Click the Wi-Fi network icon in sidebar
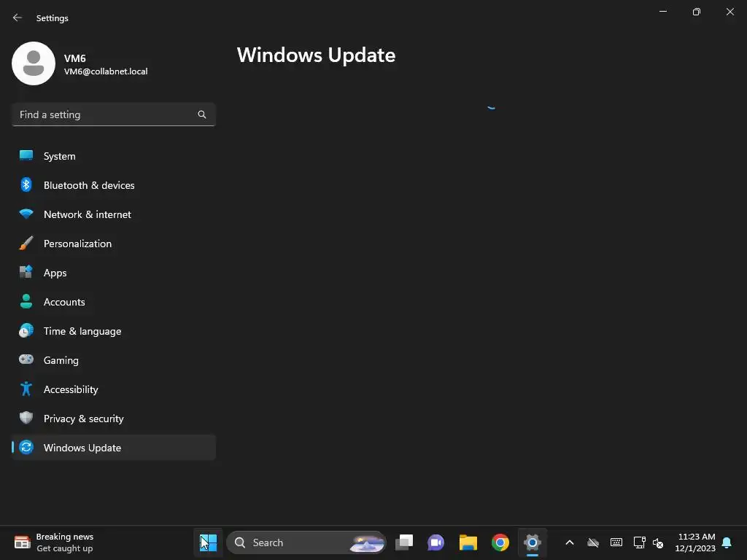747x560 pixels. point(26,214)
